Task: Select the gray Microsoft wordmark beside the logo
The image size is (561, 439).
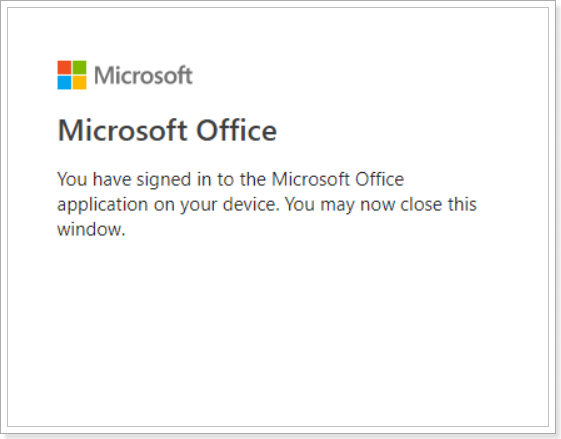Action: point(143,75)
